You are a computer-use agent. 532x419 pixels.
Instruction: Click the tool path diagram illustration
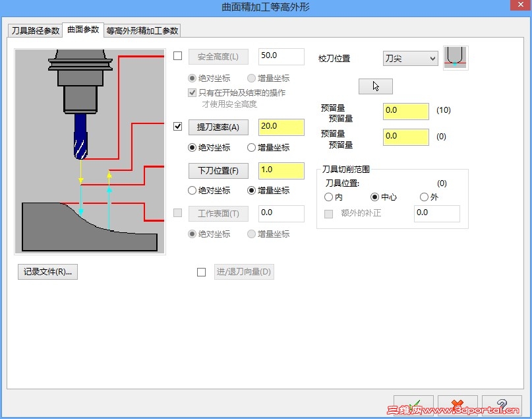tap(90, 152)
